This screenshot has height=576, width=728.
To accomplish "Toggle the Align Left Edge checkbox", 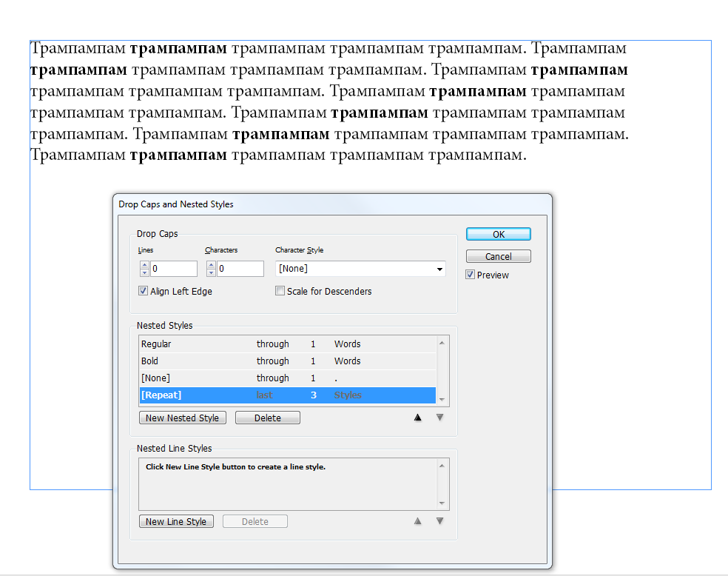I will 144,292.
